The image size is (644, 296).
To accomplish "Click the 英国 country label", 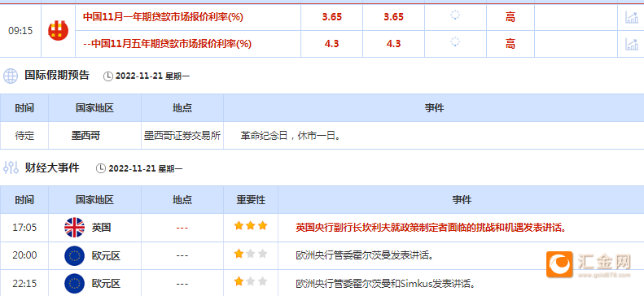I will pos(101,228).
